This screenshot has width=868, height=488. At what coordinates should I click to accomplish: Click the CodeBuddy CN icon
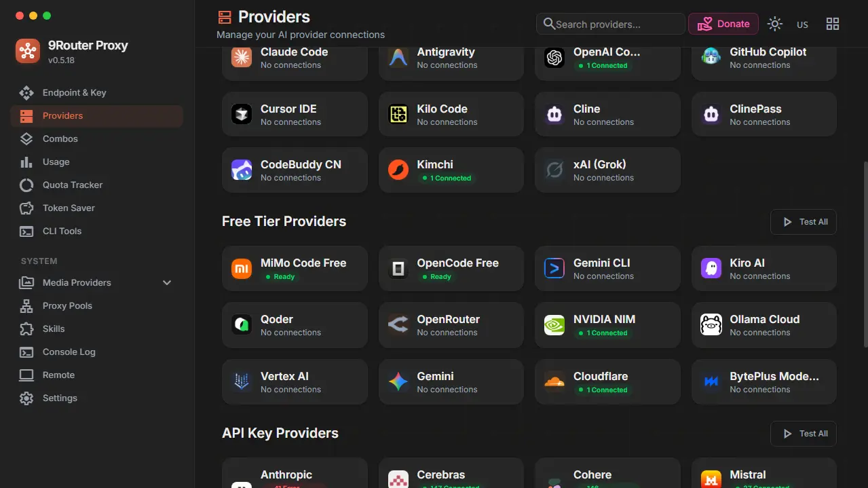pyautogui.click(x=242, y=170)
